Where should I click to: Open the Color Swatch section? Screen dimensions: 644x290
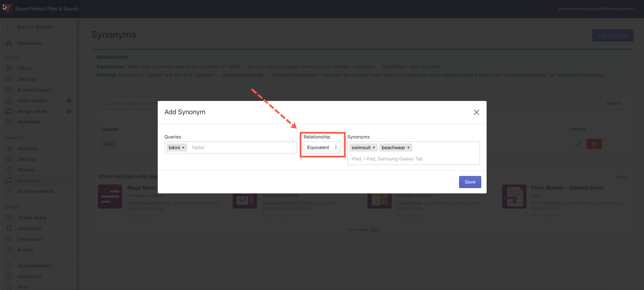[x=32, y=100]
